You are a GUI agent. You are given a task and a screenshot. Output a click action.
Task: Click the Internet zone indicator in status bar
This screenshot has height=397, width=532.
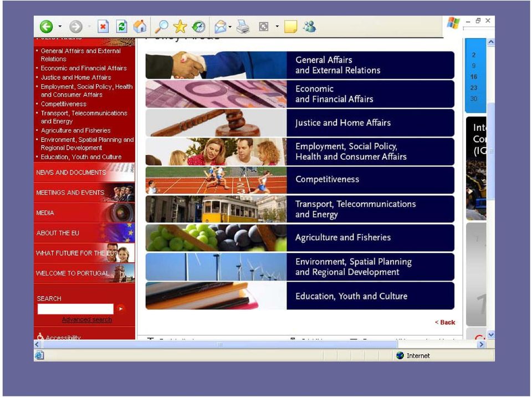[x=413, y=355]
